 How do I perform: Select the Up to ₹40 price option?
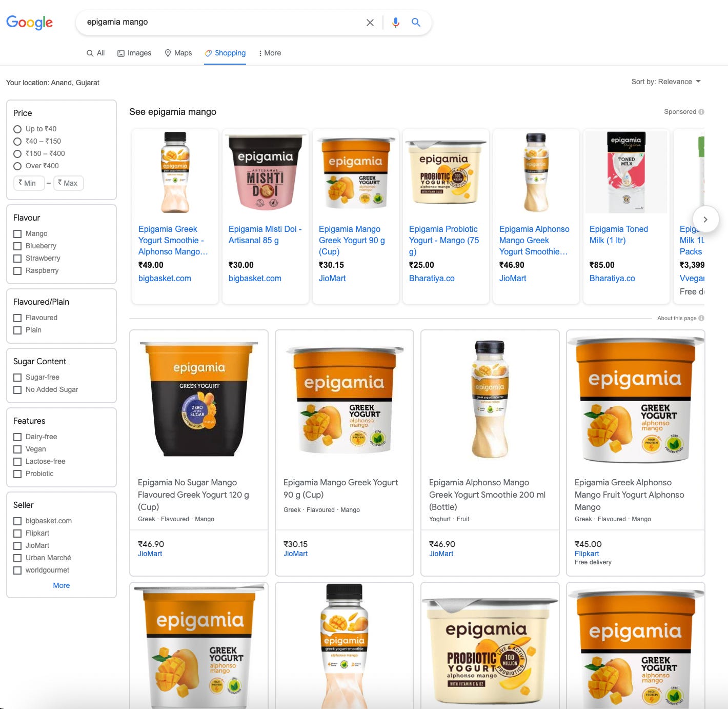point(17,129)
